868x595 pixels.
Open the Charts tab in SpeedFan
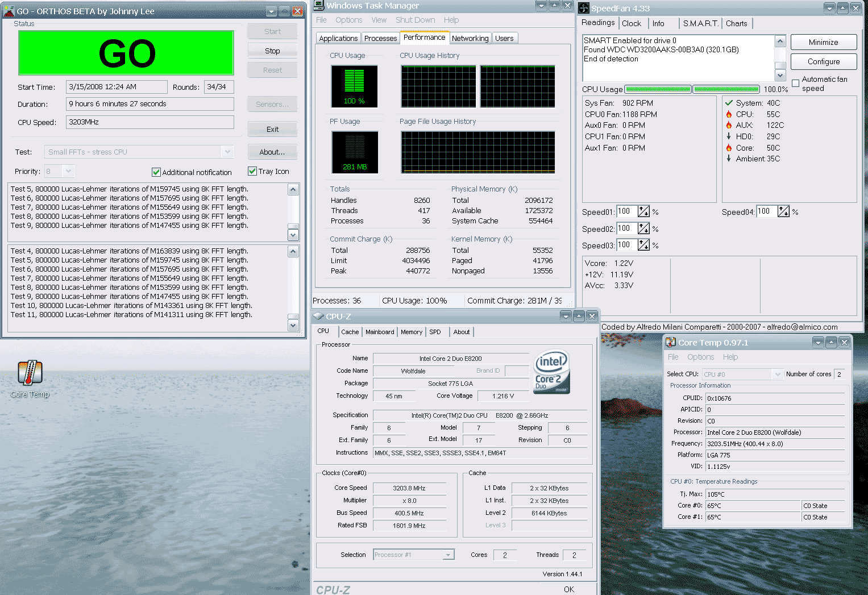point(737,23)
